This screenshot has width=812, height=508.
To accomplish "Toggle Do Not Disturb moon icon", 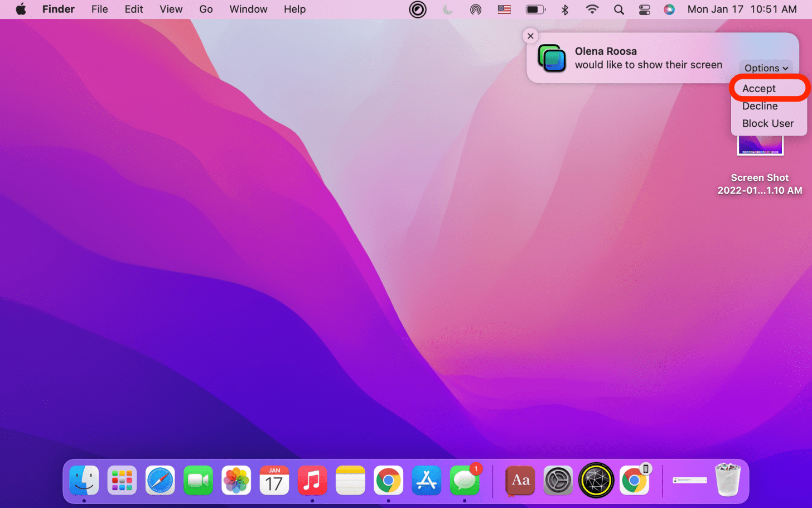I will (447, 9).
